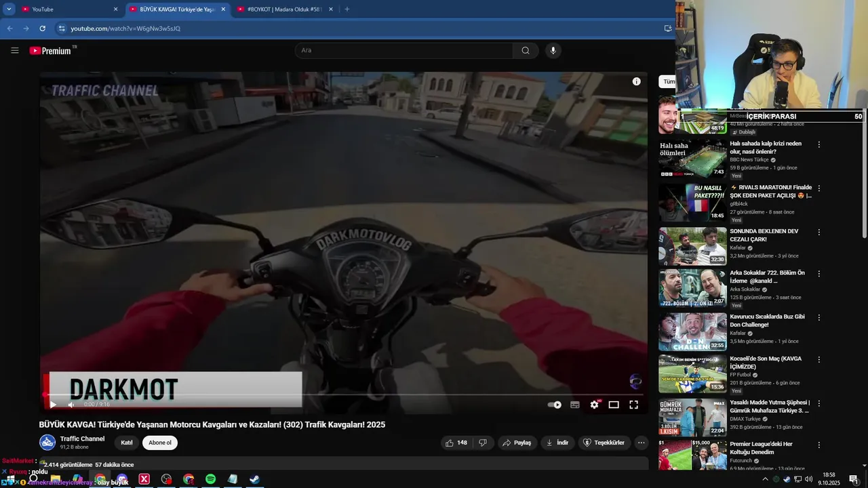Viewport: 868px width, 488px height.
Task: Open options for Arka Sokaklar 722. Bölüm
Action: coord(818,274)
